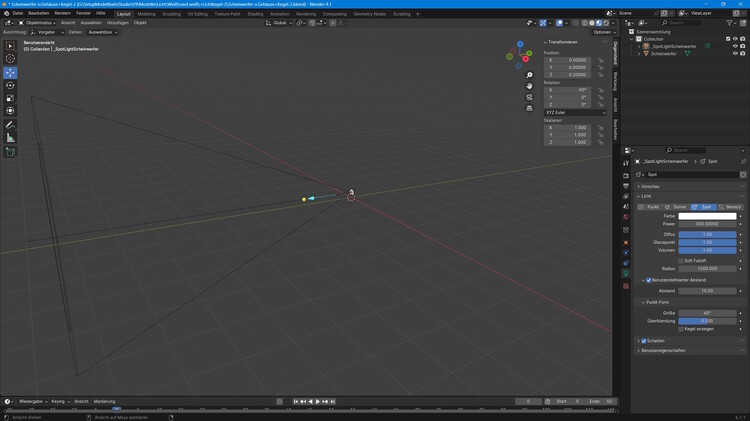Choose the Scale tool
This screenshot has height=421, width=750.
click(x=10, y=98)
